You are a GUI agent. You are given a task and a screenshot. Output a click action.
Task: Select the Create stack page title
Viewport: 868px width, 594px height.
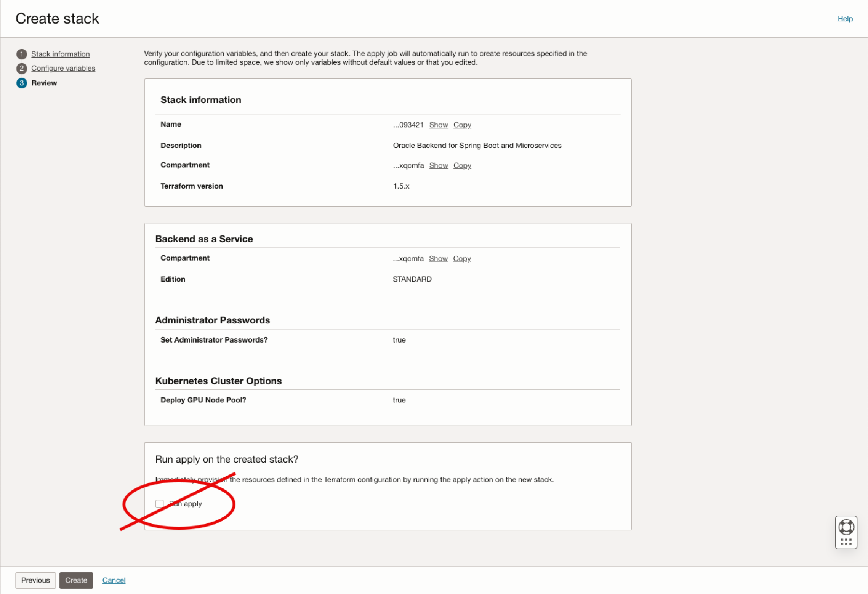point(57,18)
